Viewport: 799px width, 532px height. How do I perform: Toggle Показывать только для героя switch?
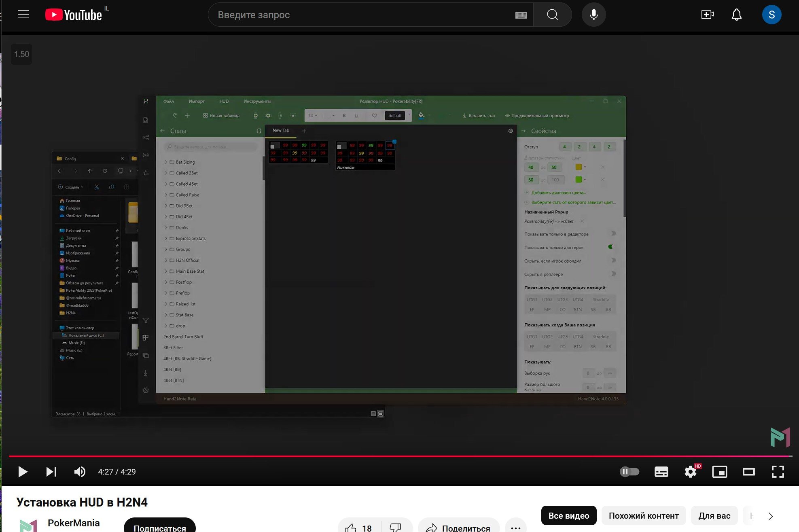(x=611, y=247)
